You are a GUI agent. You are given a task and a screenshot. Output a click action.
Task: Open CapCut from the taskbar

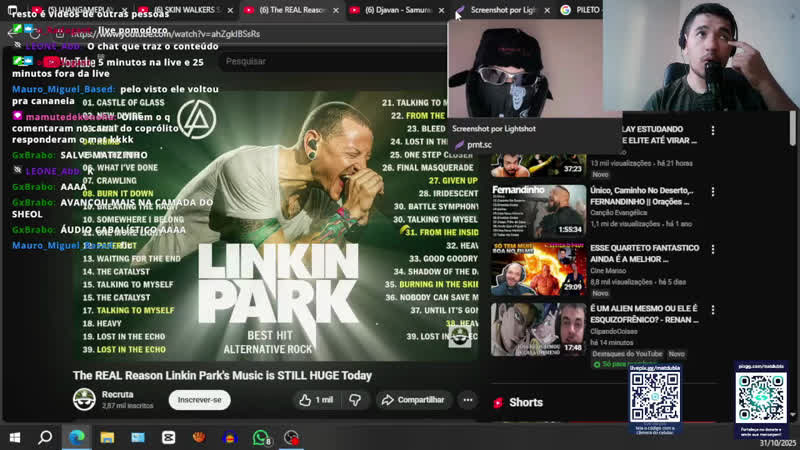(x=168, y=438)
